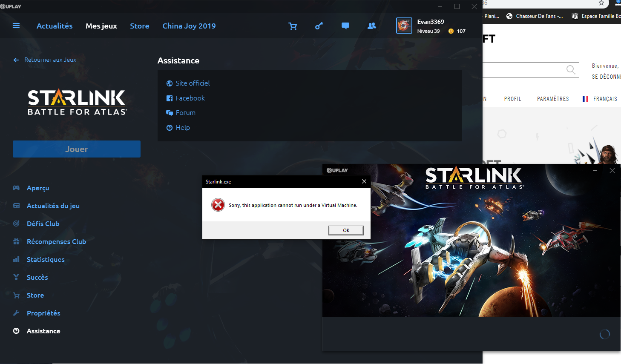Open the shopping cart icon in header
Viewport: 621px width, 364px height.
tap(293, 26)
